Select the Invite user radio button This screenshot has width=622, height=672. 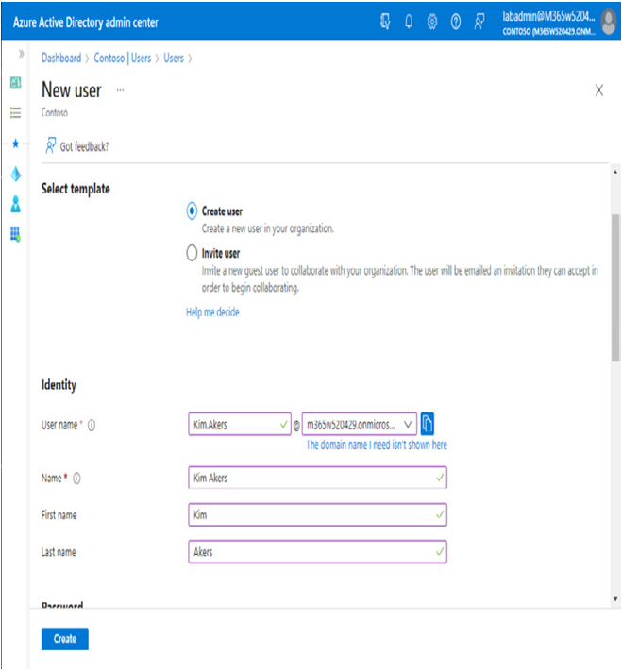(x=192, y=253)
